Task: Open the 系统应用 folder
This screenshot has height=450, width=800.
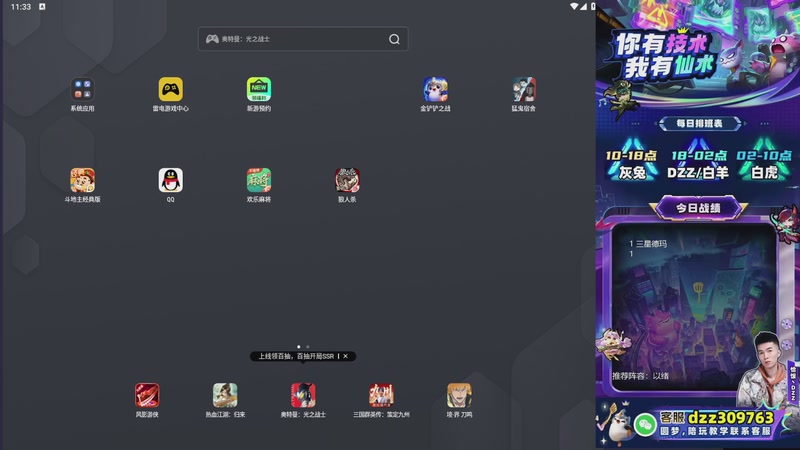Action: [82, 90]
